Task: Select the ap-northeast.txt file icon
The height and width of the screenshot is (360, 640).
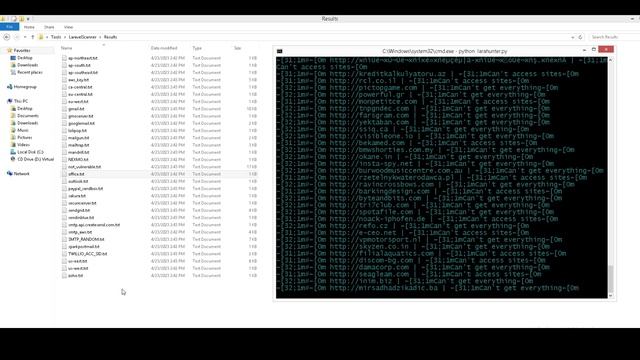Action: click(x=64, y=58)
